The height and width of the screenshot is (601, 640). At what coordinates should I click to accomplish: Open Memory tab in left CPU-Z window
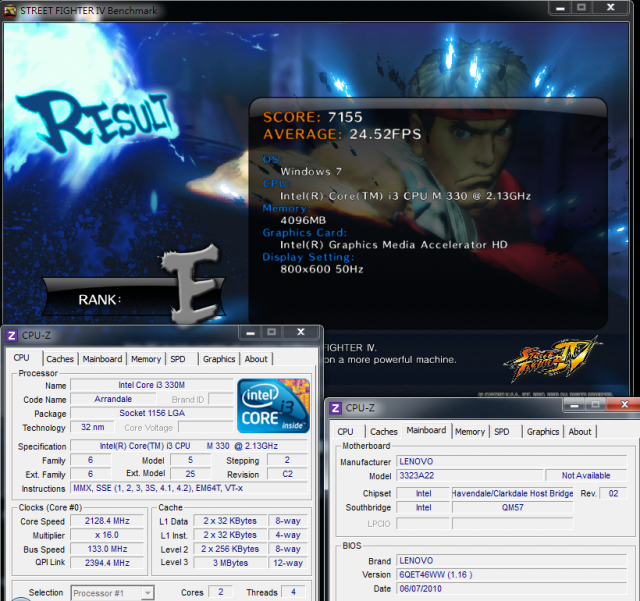point(146,359)
